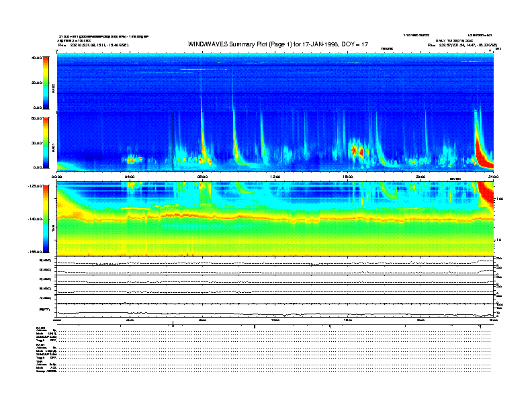Click the vertical TNR axis label

click(53, 229)
